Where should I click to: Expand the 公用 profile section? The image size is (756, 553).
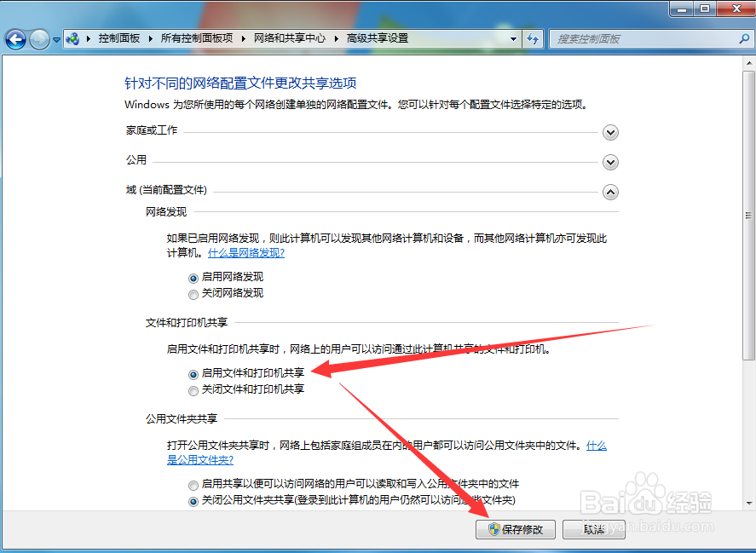[x=610, y=162]
